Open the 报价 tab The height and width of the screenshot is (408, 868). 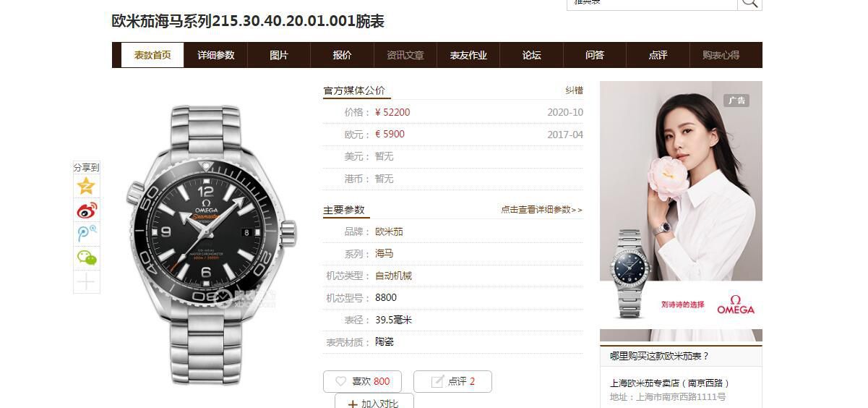coord(342,55)
